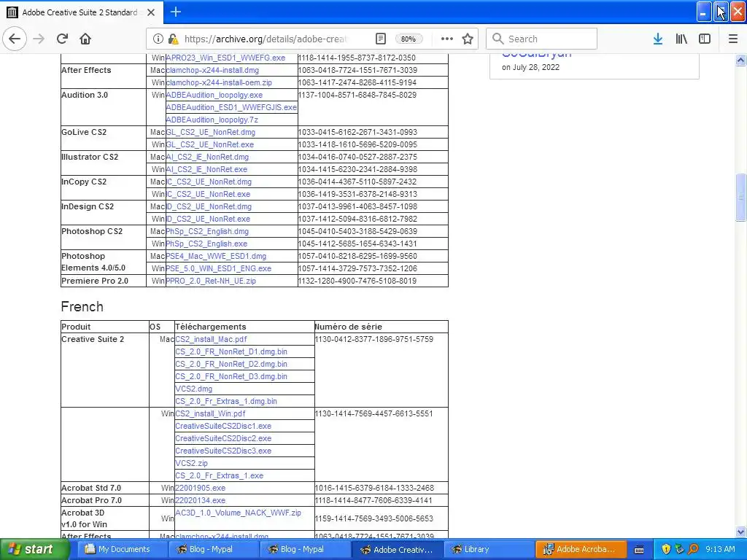Download clamchop-x244-install-oem.zip
The height and width of the screenshot is (560, 747).
pos(219,82)
